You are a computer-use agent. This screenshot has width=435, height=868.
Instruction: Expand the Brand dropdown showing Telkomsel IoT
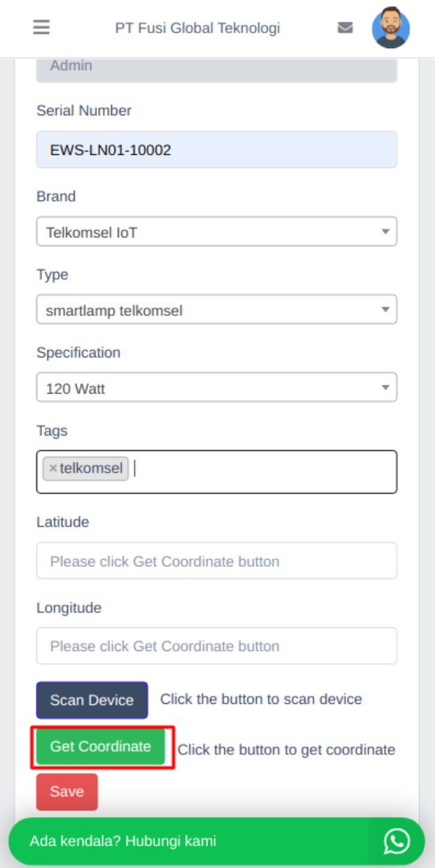pyautogui.click(x=216, y=232)
